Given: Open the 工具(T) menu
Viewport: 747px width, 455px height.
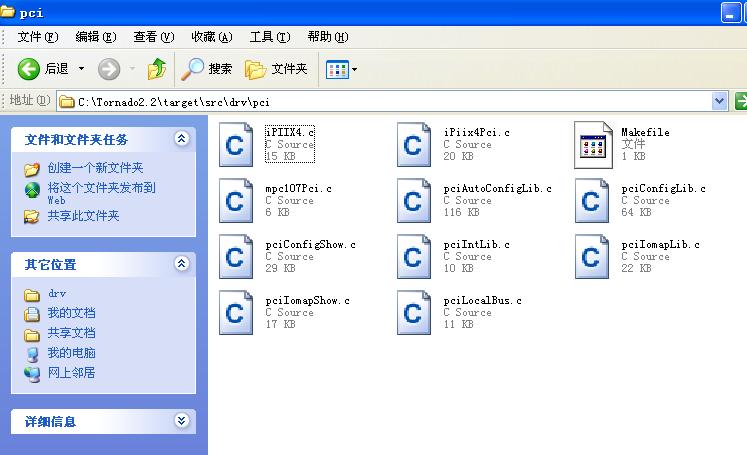Looking at the screenshot, I should coord(270,37).
